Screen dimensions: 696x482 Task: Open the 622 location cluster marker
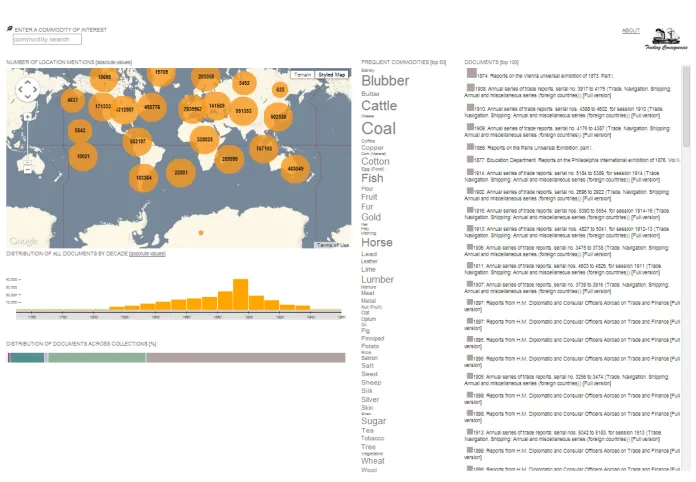tap(280, 90)
